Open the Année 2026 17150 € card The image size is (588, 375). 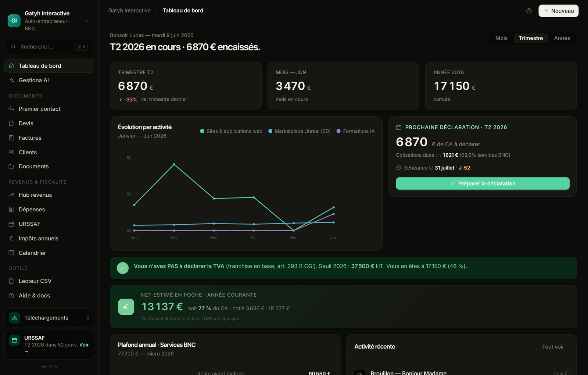pos(501,86)
